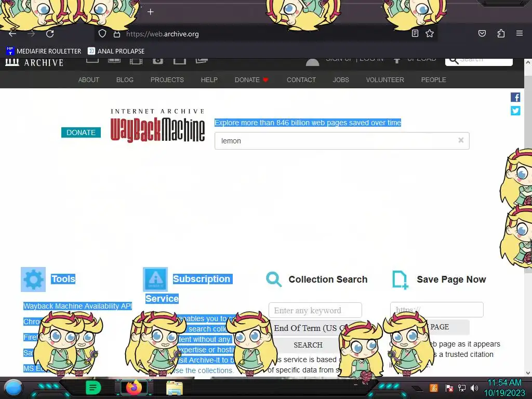This screenshot has width=532, height=399.
Task: Open the VOLUNTEER menu item
Action: [x=385, y=79]
